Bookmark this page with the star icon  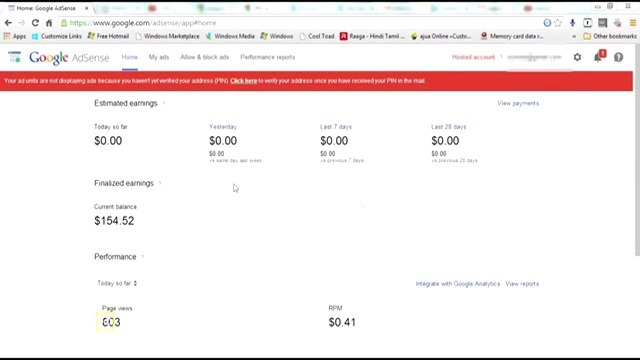tap(558, 23)
